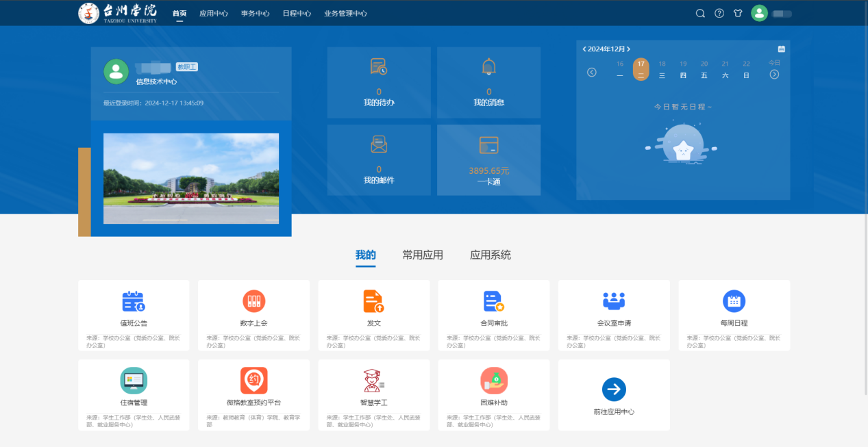The height and width of the screenshot is (447, 868).
Task: Open the 会议室申请 app icon
Action: click(614, 302)
